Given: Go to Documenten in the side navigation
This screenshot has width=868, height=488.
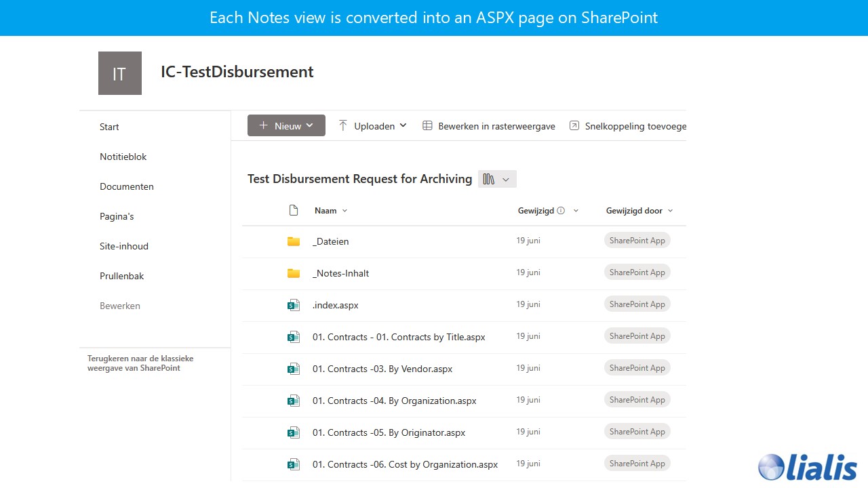Looking at the screenshot, I should point(127,186).
